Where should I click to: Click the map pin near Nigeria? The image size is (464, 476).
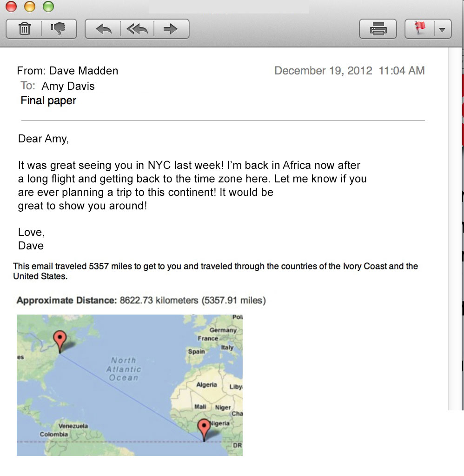[204, 428]
